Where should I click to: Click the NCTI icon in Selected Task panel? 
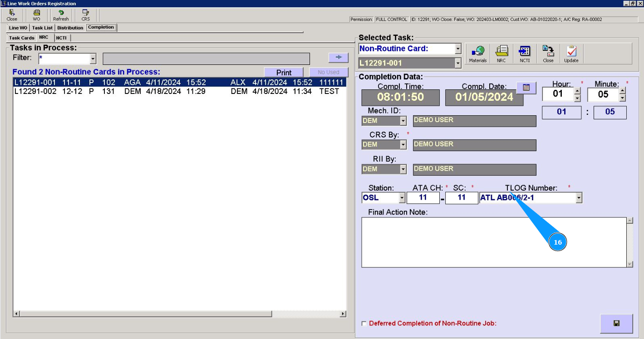(x=525, y=54)
